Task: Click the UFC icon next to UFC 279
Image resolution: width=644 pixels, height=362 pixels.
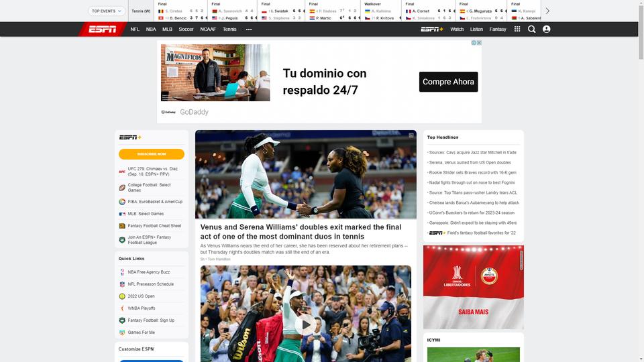Action: (x=122, y=172)
